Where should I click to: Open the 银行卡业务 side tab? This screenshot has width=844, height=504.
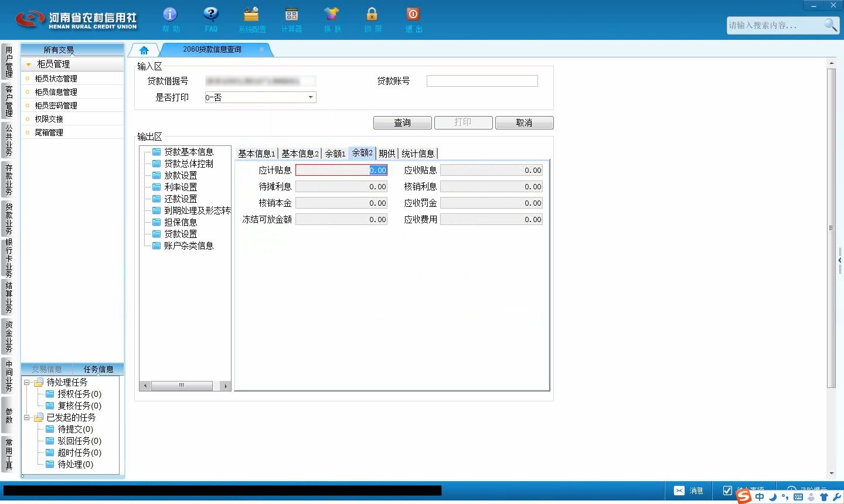(9, 258)
